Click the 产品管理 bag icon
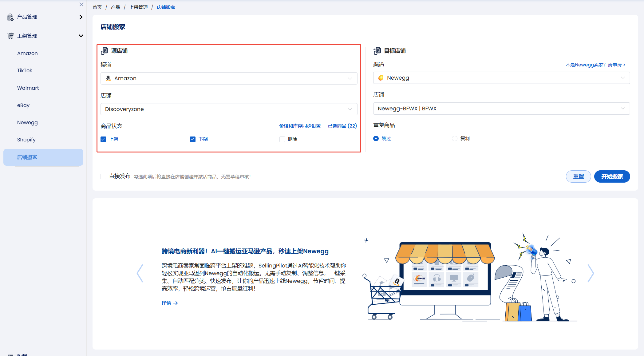Image resolution: width=644 pixels, height=356 pixels. 10,17
